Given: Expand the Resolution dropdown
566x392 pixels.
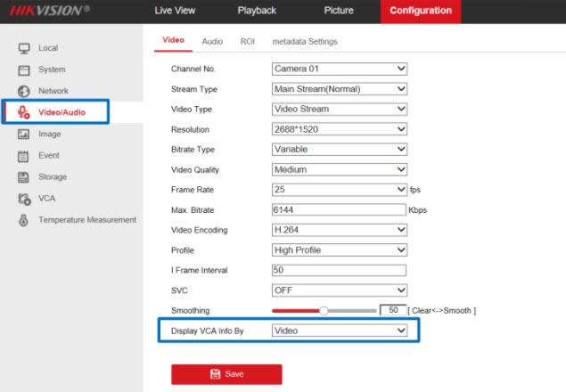Looking at the screenshot, I should (339, 129).
